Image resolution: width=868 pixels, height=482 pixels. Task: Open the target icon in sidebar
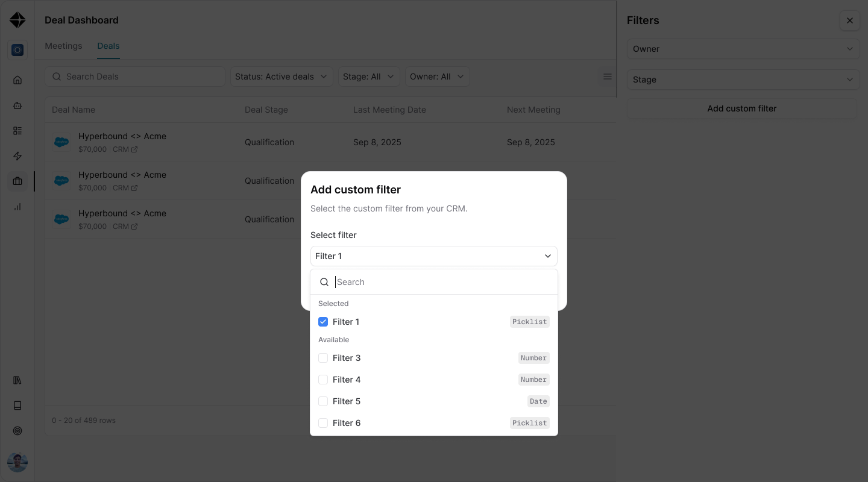[x=17, y=431]
